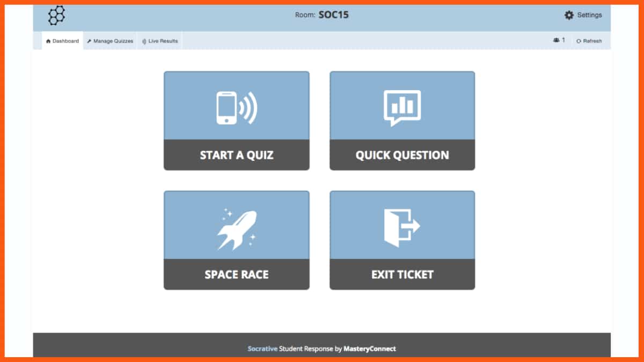Click the Socrative hexagon logo
The image size is (644, 362).
click(56, 16)
